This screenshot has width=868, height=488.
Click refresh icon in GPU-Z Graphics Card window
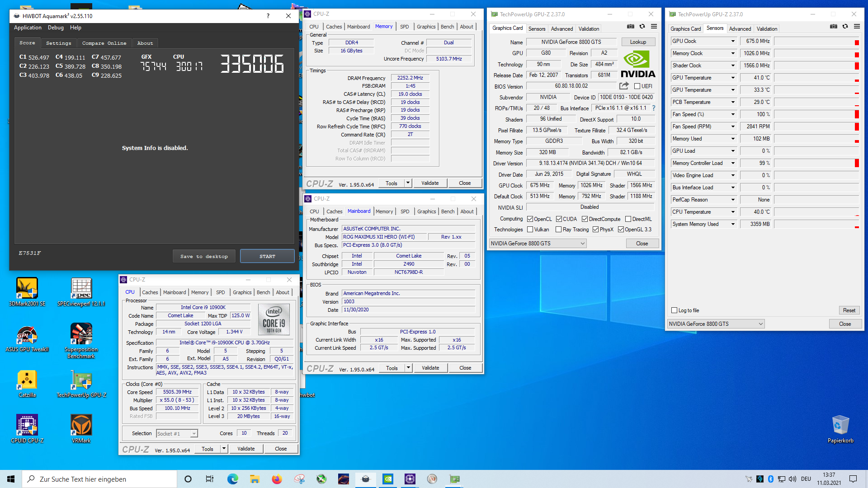(x=642, y=27)
